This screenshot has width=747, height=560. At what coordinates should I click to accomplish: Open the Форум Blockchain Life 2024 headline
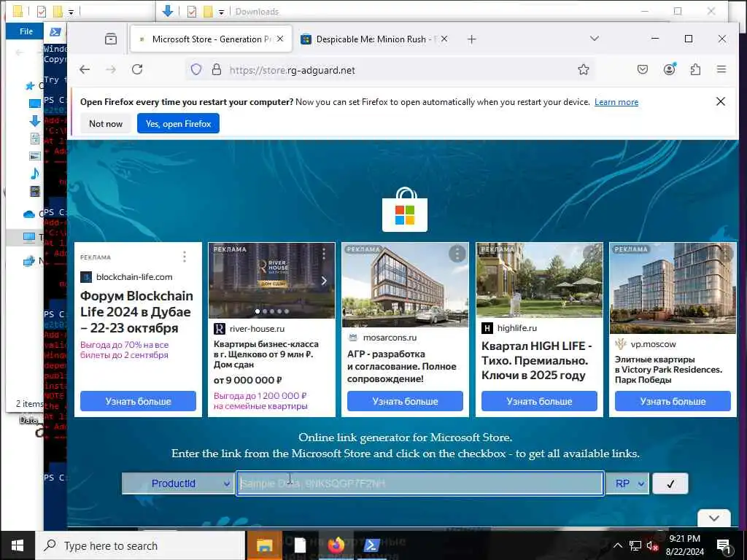136,312
